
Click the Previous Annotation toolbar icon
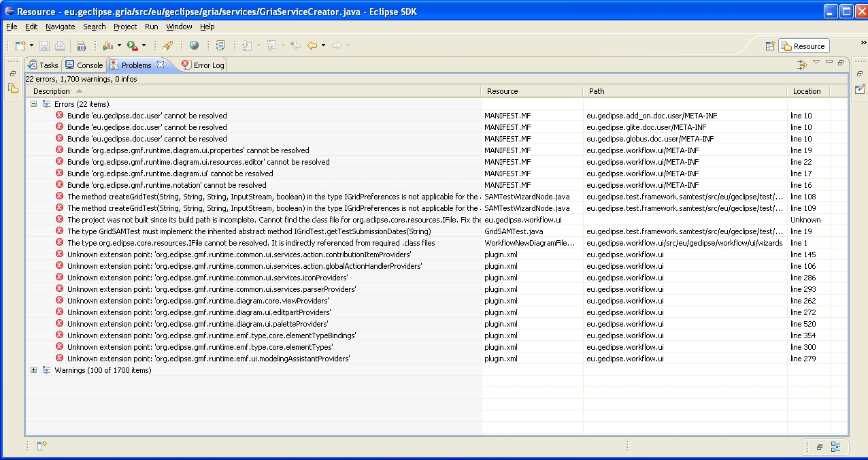(271, 46)
